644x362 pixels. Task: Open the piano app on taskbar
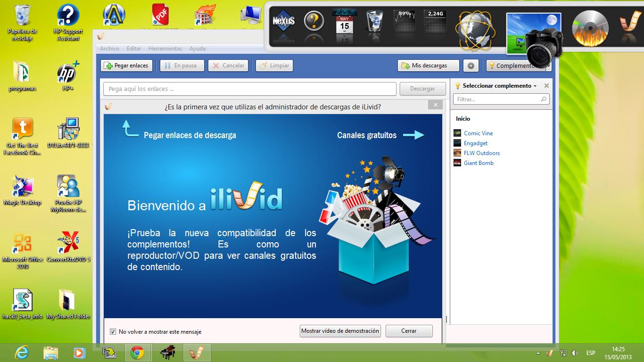click(x=167, y=353)
